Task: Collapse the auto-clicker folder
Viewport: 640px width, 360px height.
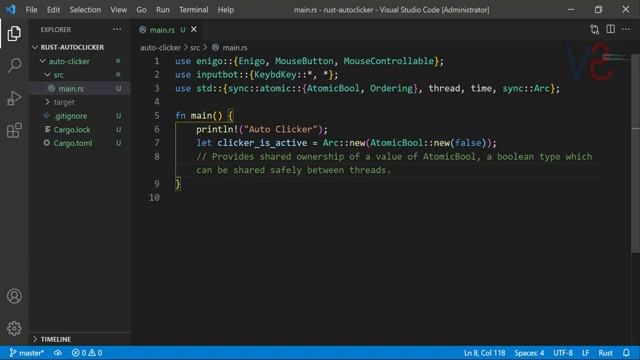Action: pyautogui.click(x=42, y=61)
